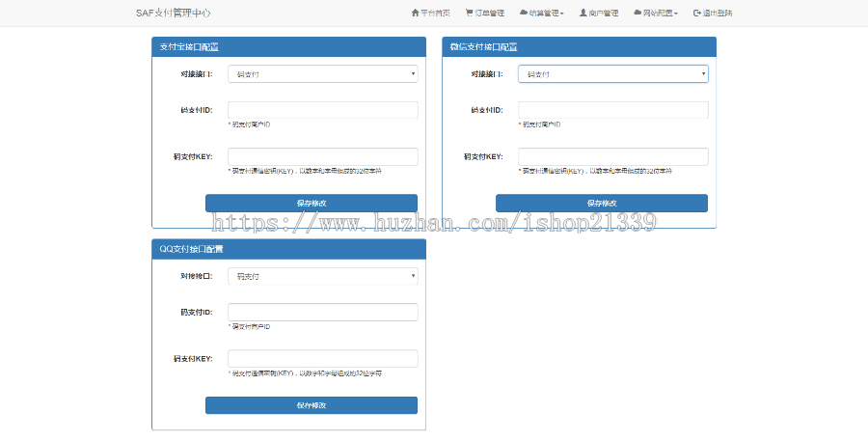The image size is (868, 441).
Task: Focus 码支付KEY field in QQ支付接口配置 panel
Action: [x=323, y=358]
